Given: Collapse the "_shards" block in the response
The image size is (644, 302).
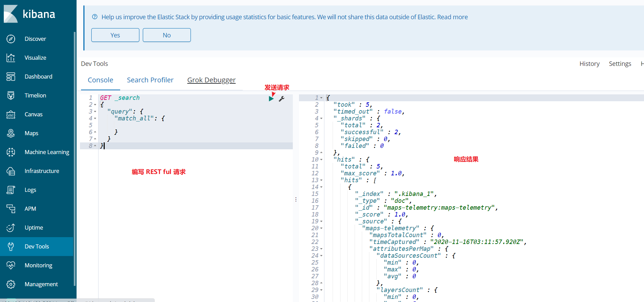Looking at the screenshot, I should click(321, 118).
